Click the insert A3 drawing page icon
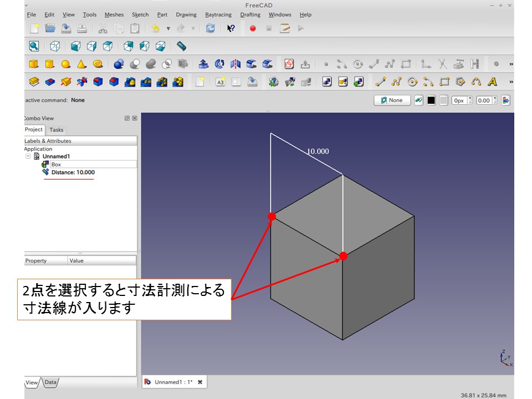The height and width of the screenshot is (399, 532). 220,82
